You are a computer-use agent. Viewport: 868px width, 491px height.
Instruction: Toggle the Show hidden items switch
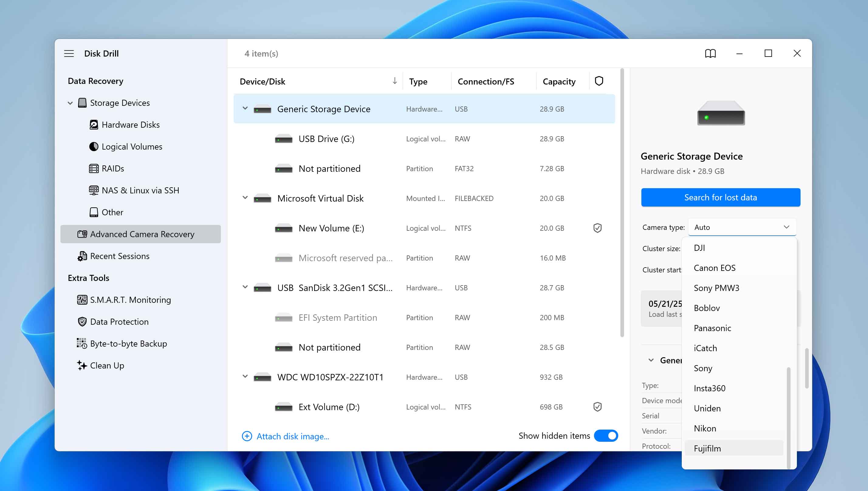coord(606,436)
